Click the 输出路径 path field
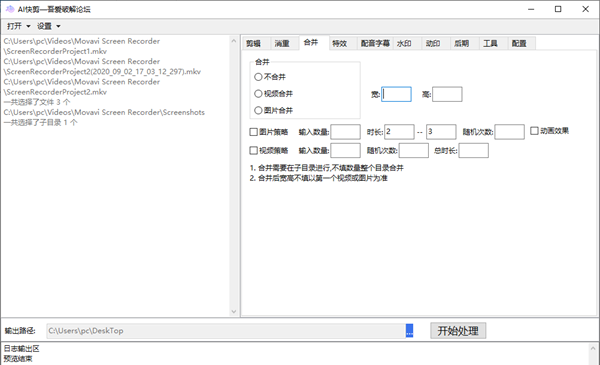 click(226, 331)
